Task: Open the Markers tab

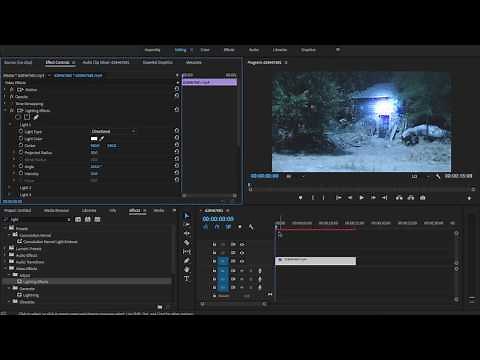Action: 159,210
